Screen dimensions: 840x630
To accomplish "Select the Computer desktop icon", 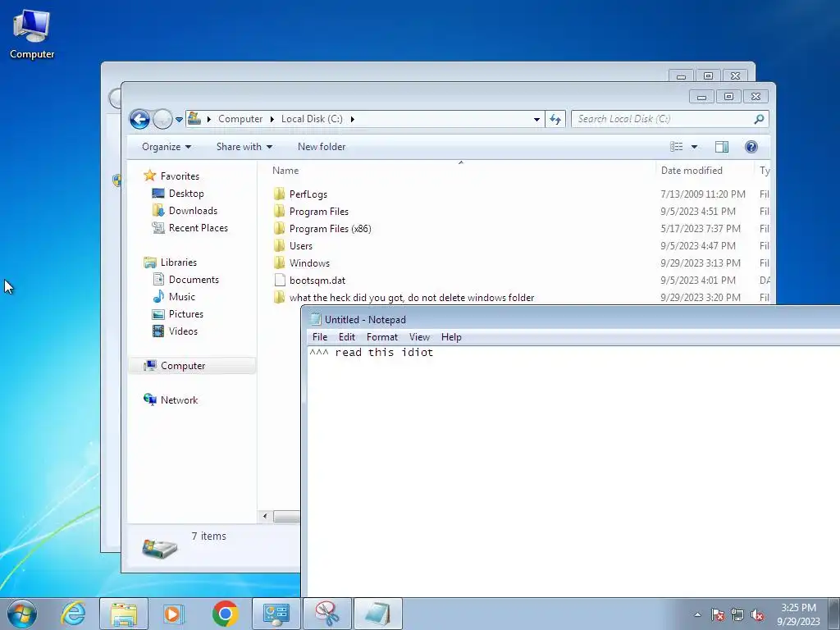I will point(32,34).
